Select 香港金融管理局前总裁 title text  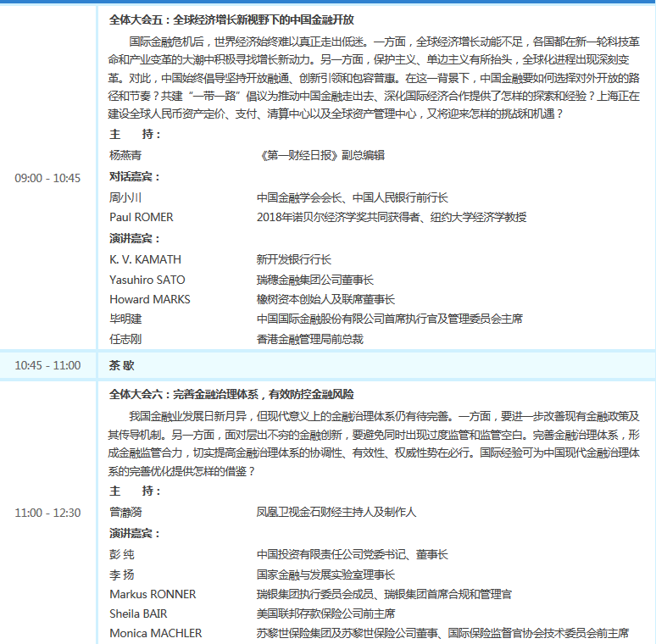click(x=309, y=339)
